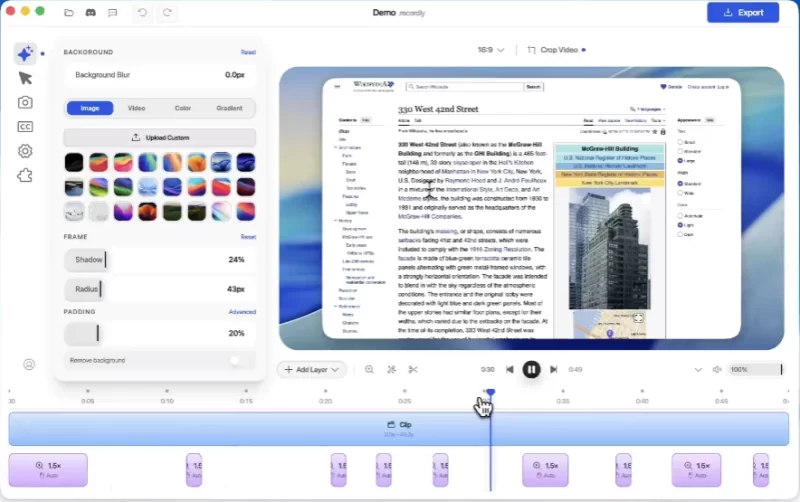Image resolution: width=800 pixels, height=502 pixels.
Task: Reset the Background section
Action: [x=248, y=52]
